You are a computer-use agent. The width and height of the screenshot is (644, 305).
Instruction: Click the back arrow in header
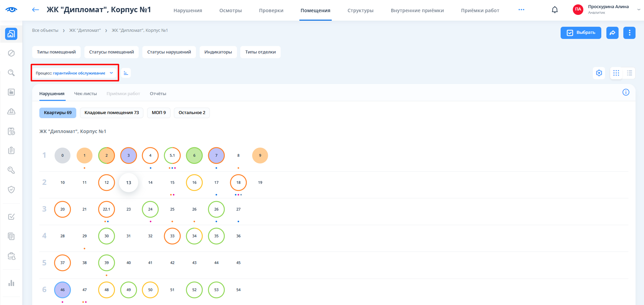(x=35, y=10)
